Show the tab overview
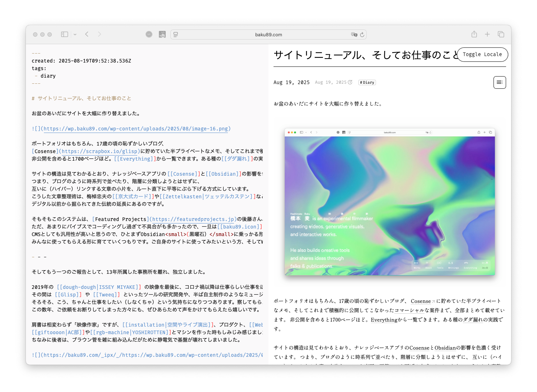 (501, 34)
